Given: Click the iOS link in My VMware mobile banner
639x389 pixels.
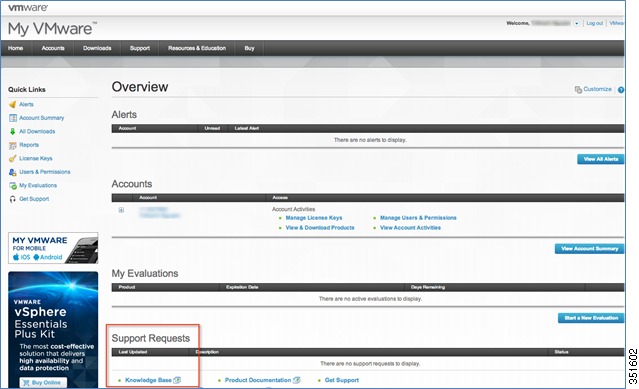Looking at the screenshot, I should pos(22,257).
